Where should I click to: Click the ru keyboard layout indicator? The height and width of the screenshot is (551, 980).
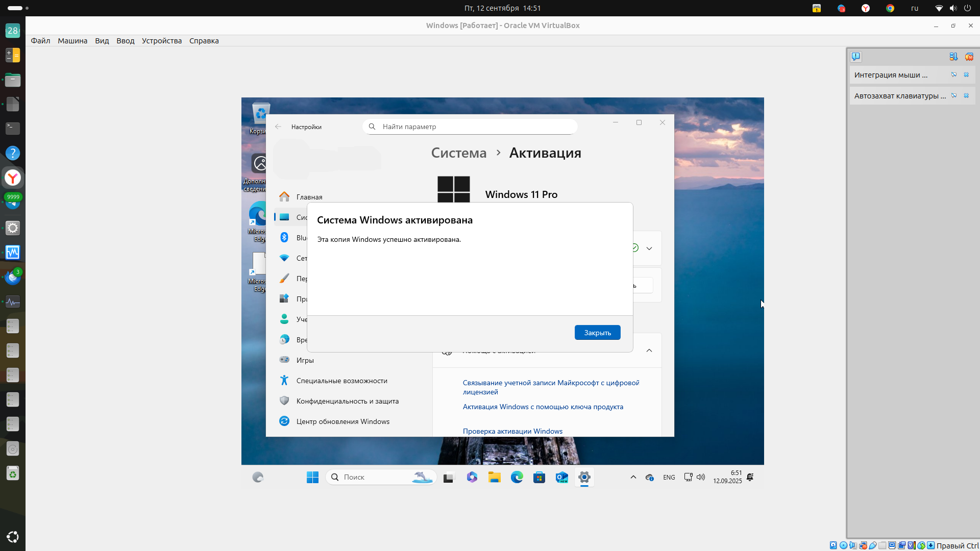point(915,8)
